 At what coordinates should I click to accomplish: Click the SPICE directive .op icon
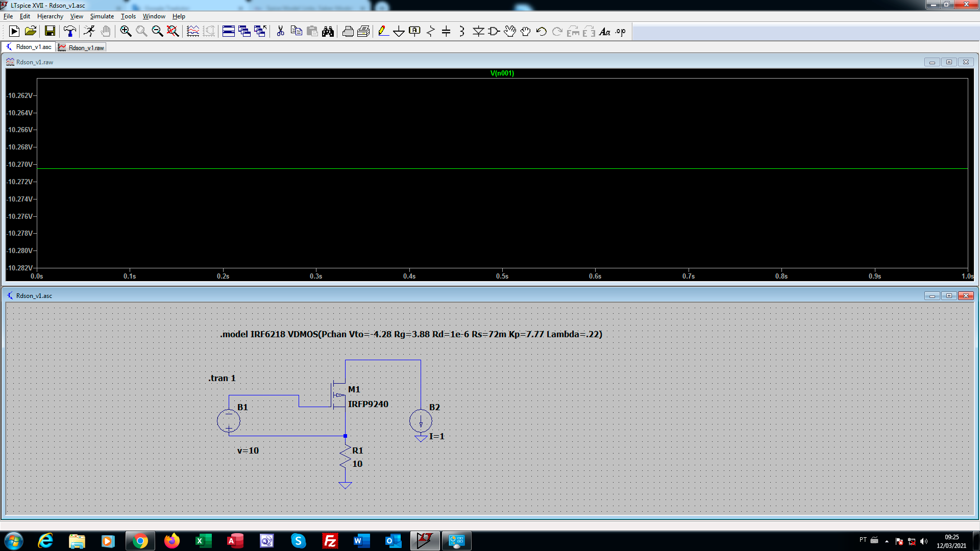621,32
